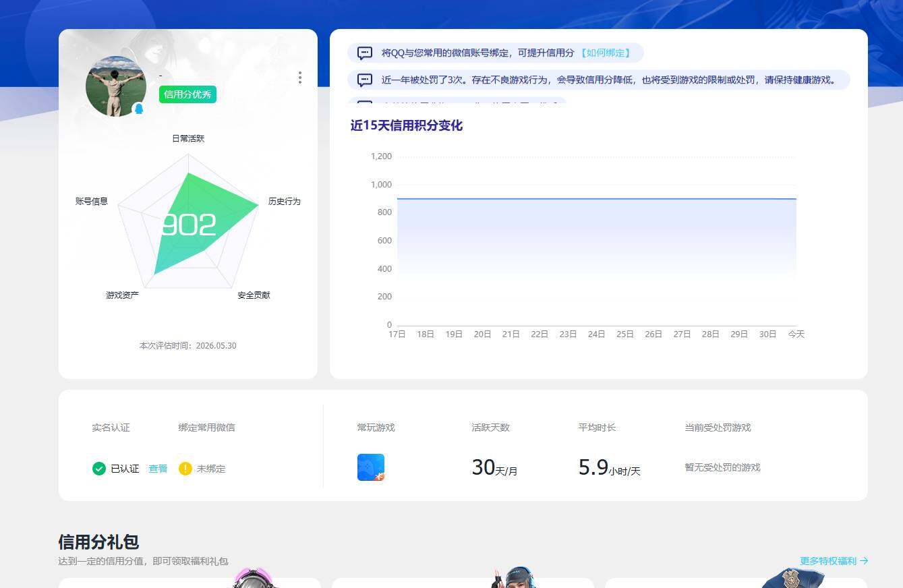The image size is (903, 588).
Task: Open the frequently played game icon
Action: pos(371,467)
